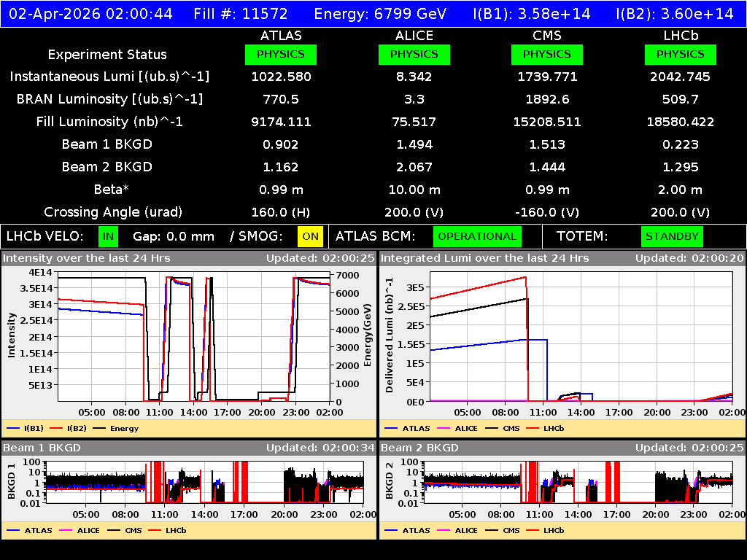Click the ALICE PHYSICS status indicator

tap(414, 54)
